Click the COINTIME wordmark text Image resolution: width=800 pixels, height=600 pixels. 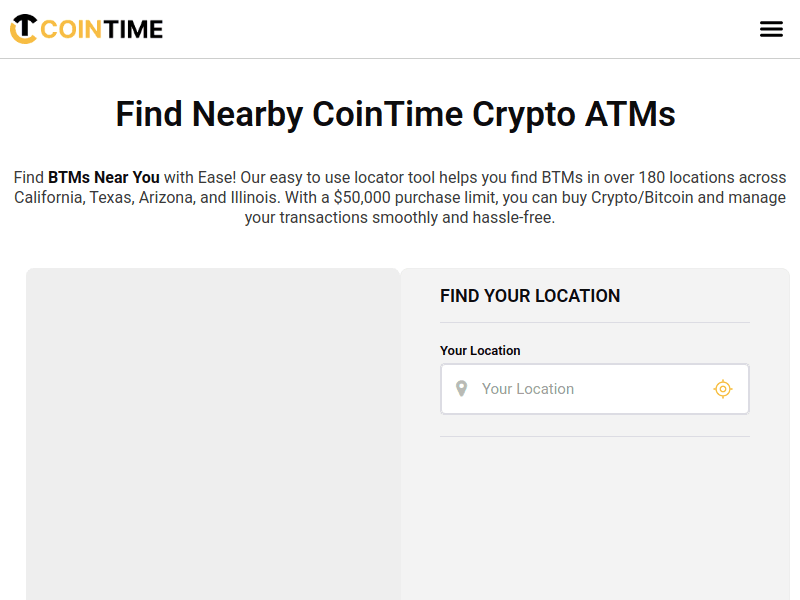(100, 28)
